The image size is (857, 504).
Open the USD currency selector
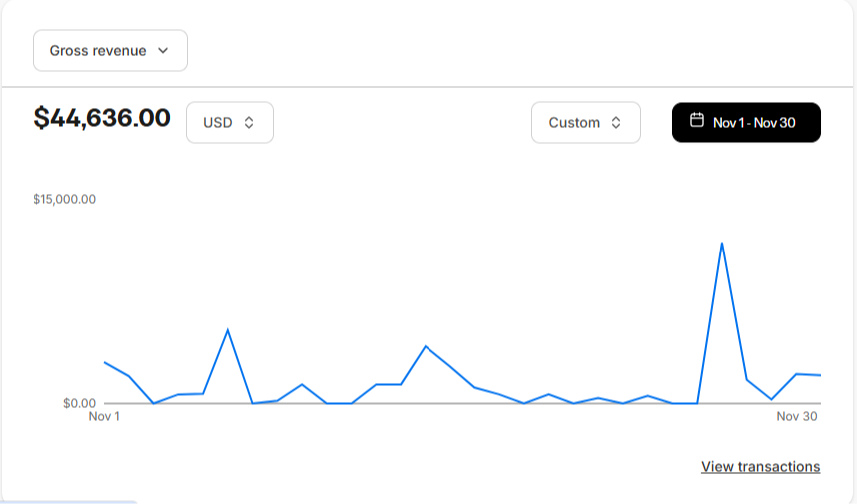tap(230, 123)
